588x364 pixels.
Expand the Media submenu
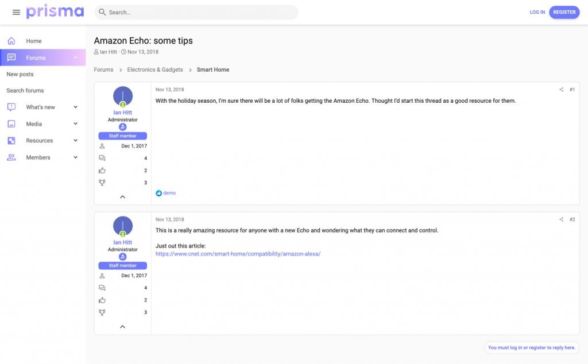[75, 123]
